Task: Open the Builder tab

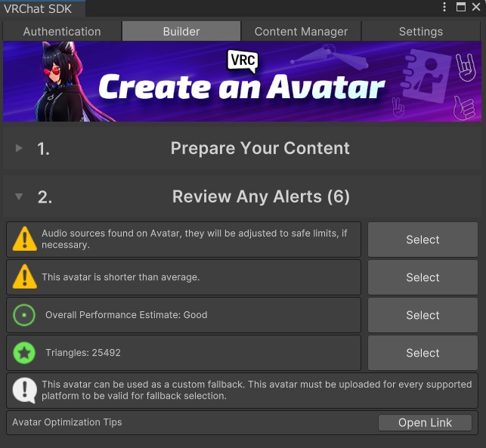Action: [x=181, y=31]
